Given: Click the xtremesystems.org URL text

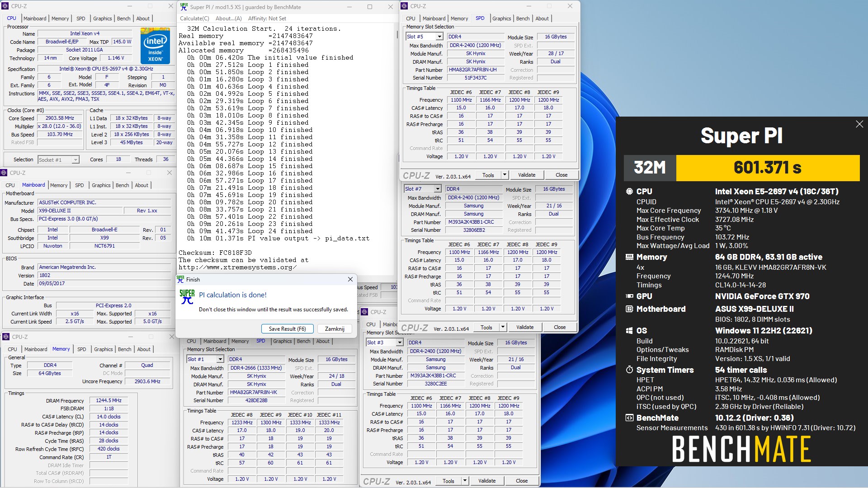Looking at the screenshot, I should (x=238, y=267).
